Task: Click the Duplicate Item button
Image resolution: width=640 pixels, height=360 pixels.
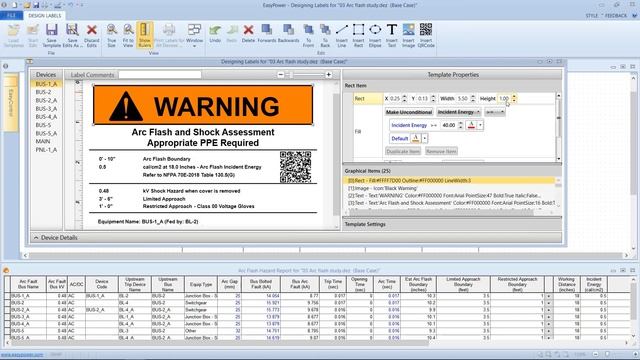Action: [x=403, y=151]
